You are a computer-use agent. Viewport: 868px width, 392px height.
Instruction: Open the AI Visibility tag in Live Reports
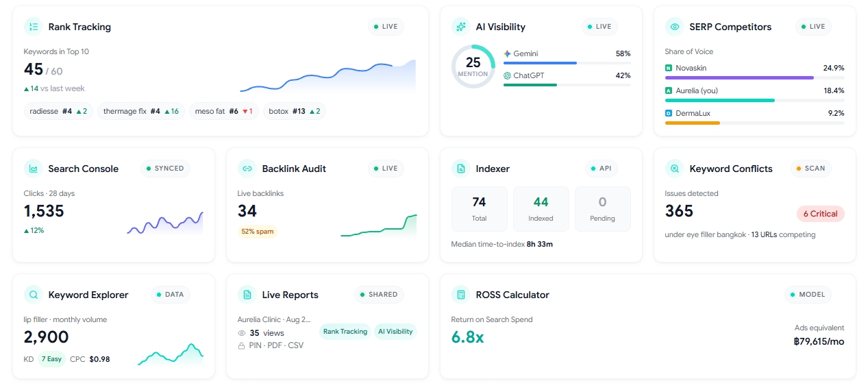[395, 332]
